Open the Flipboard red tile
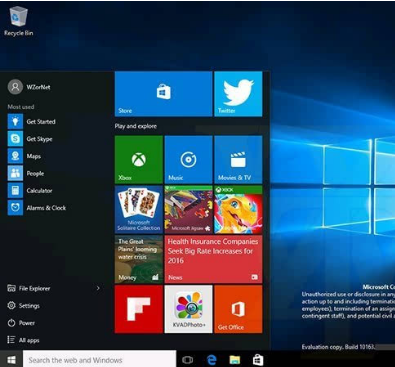Viewport: 395px width, 367px height. point(139,309)
